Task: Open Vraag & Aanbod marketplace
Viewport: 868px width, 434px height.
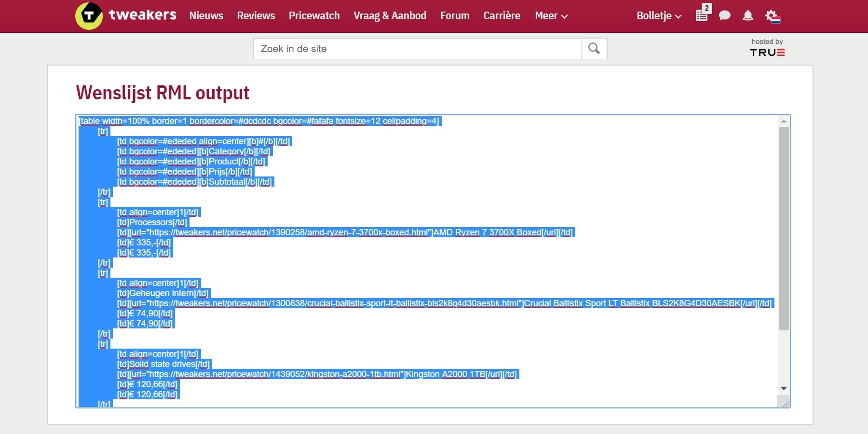Action: tap(390, 16)
